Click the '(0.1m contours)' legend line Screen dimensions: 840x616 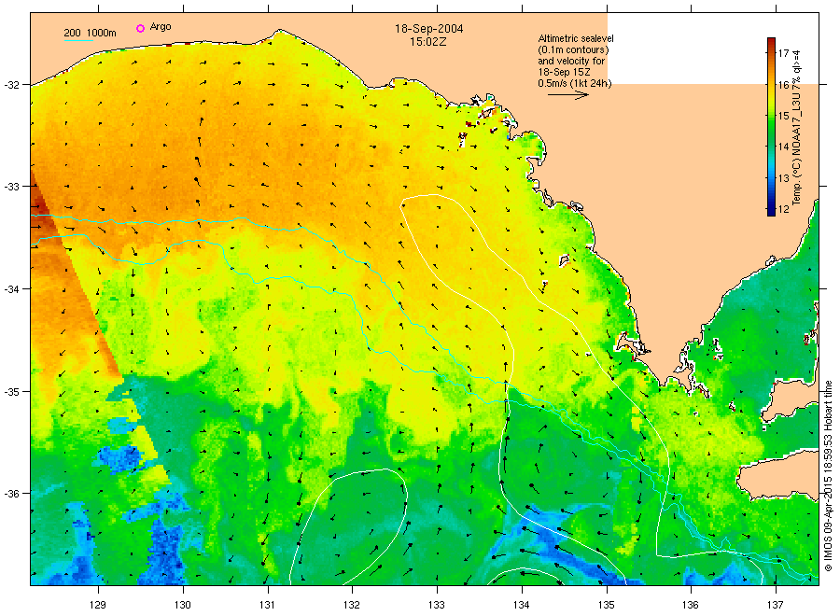tap(573, 49)
